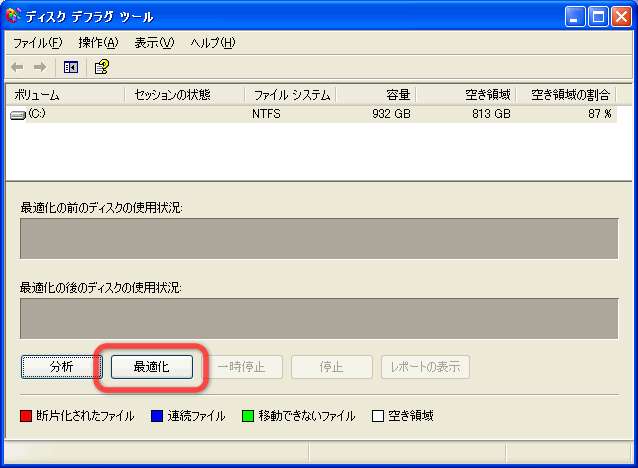This screenshot has width=638, height=468.
Task: Click the 最適化の前 disk usage bar
Action: point(319,238)
